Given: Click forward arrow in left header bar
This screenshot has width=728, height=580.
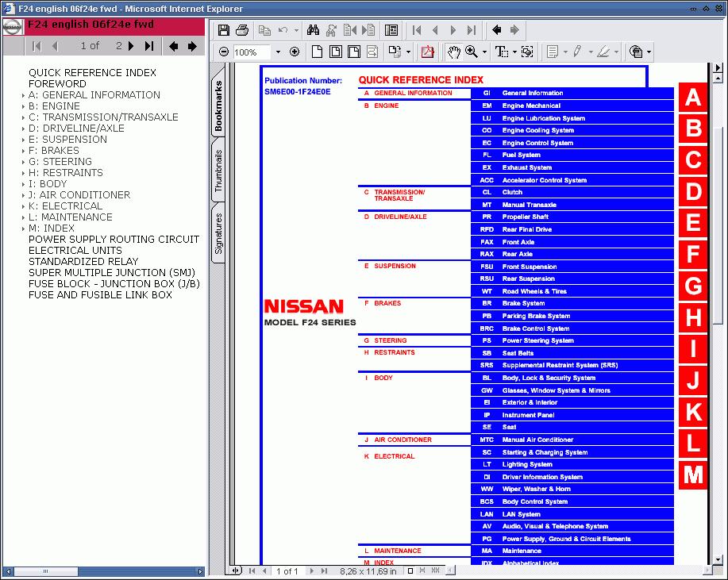Looking at the screenshot, I should click(192, 46).
